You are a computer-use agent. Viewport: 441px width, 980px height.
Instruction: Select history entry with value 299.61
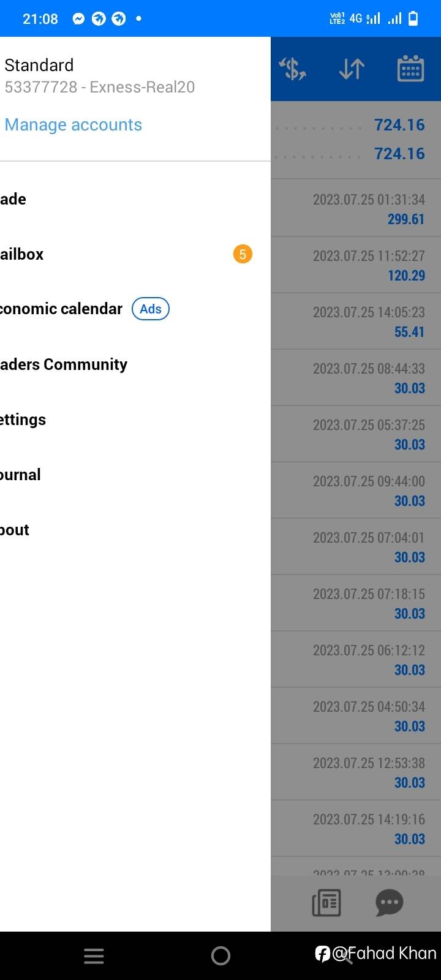[356, 209]
